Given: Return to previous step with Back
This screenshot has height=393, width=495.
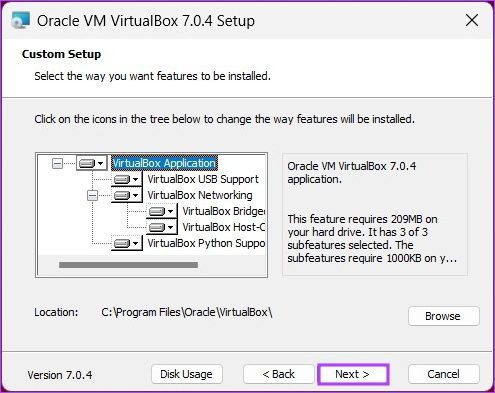Looking at the screenshot, I should point(279,374).
